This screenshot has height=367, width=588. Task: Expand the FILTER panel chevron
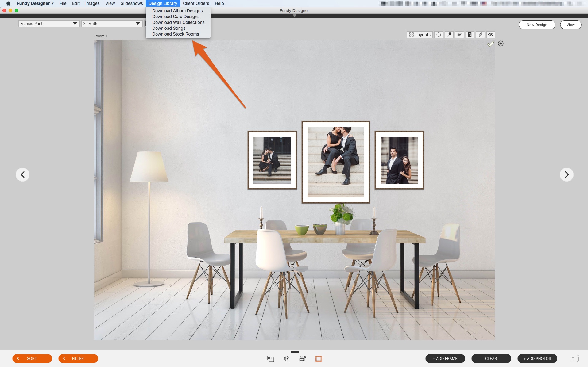[x=64, y=358]
